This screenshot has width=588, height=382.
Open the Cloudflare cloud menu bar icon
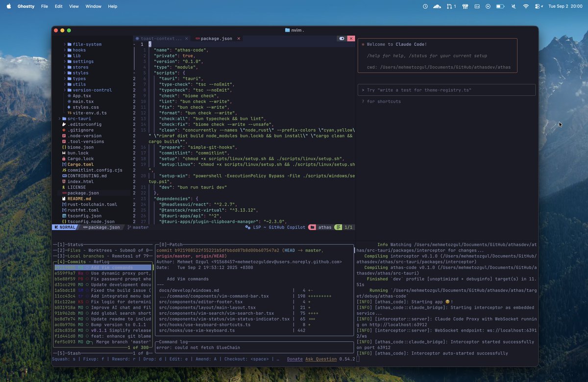[x=437, y=6]
